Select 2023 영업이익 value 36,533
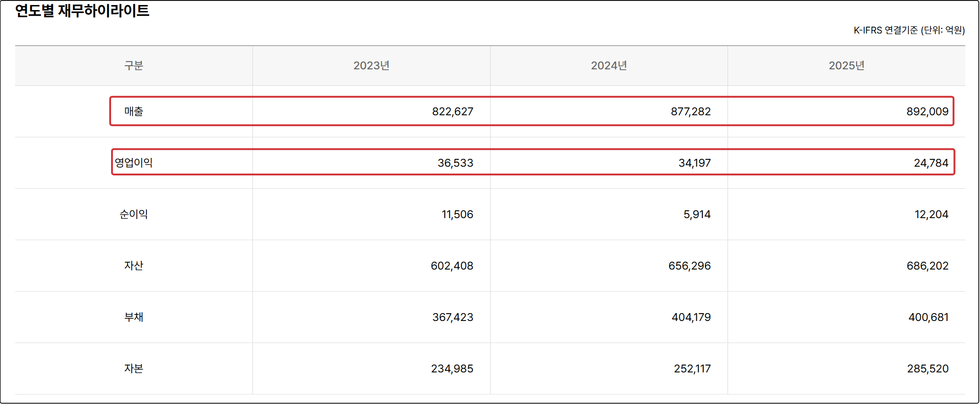Image resolution: width=980 pixels, height=405 pixels. (x=455, y=163)
